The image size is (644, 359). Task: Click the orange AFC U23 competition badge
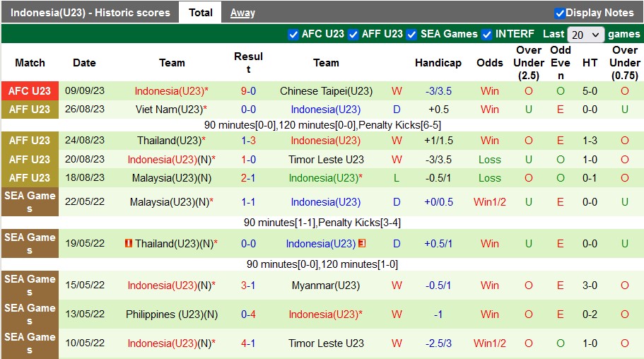[30, 91]
